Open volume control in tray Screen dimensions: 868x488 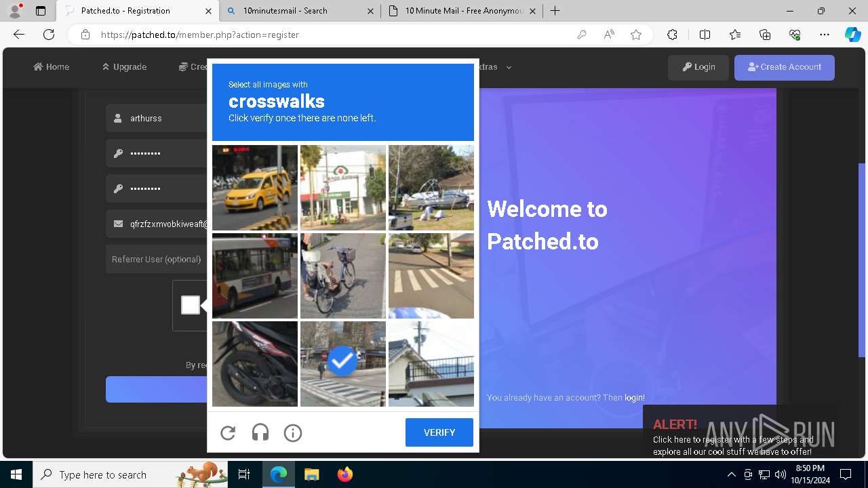coord(781,474)
